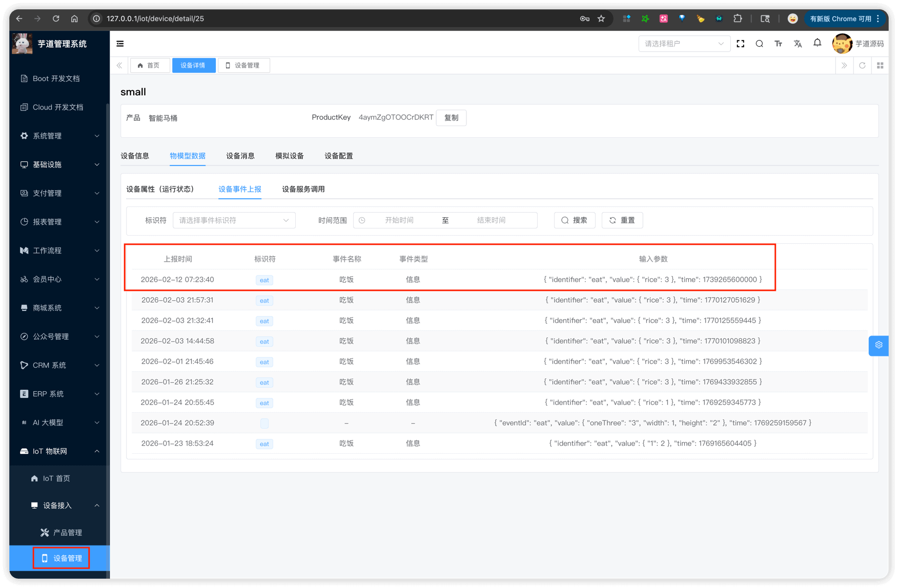Collapse the IoT 物联网 menu group
The height and width of the screenshot is (588, 898).
point(59,451)
